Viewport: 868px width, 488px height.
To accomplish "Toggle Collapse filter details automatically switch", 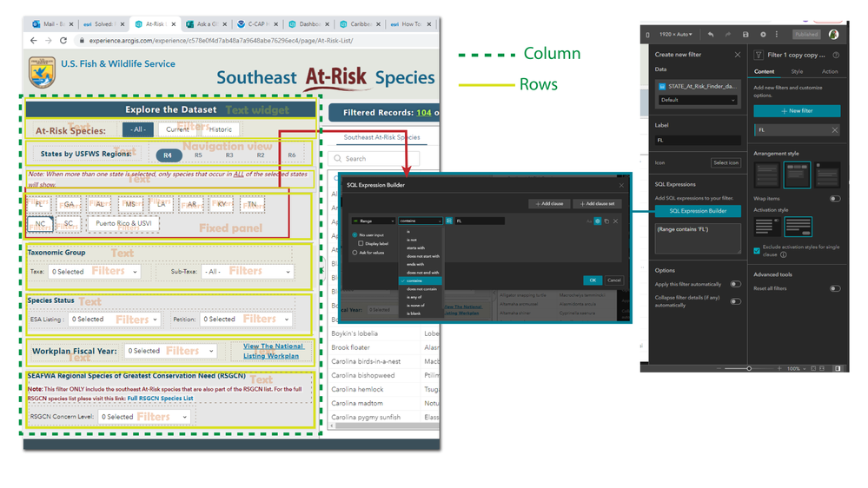I will tap(736, 301).
